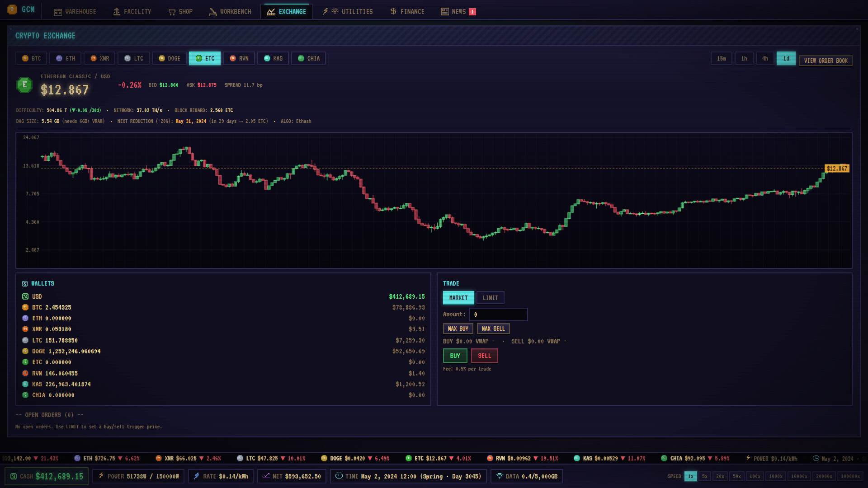Click the $12.867 price marker on chart
The height and width of the screenshot is (488, 868).
pyautogui.click(x=837, y=169)
